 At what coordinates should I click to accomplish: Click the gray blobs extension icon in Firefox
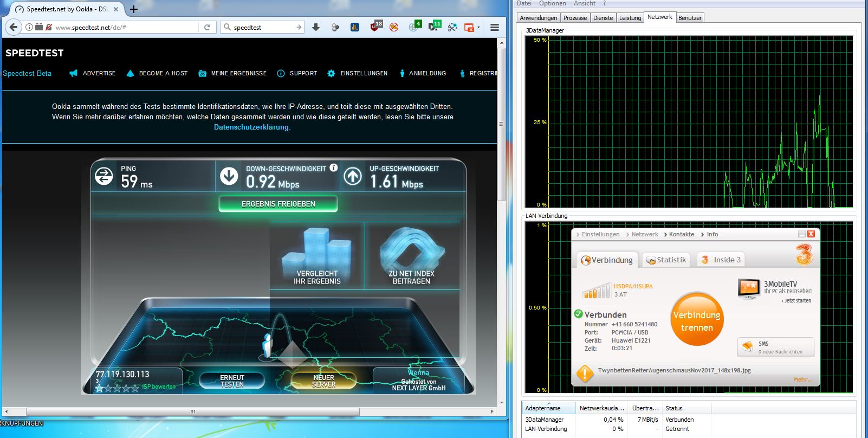(335, 27)
